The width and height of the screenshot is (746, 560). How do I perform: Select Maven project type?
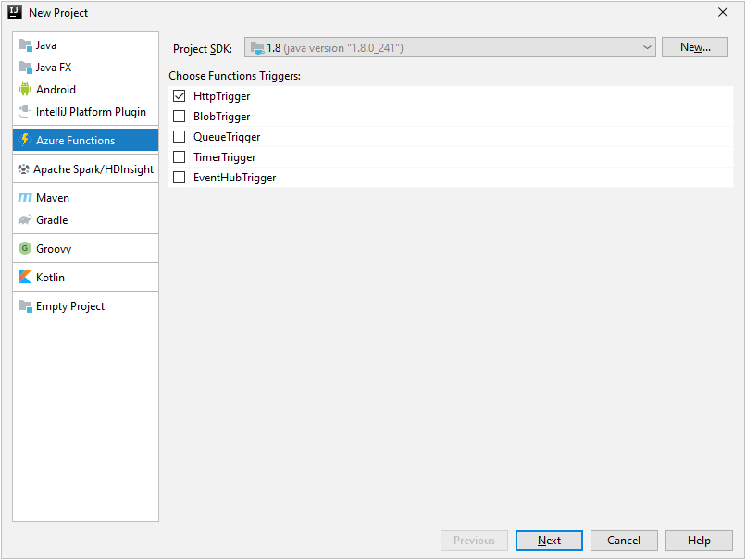[86, 197]
